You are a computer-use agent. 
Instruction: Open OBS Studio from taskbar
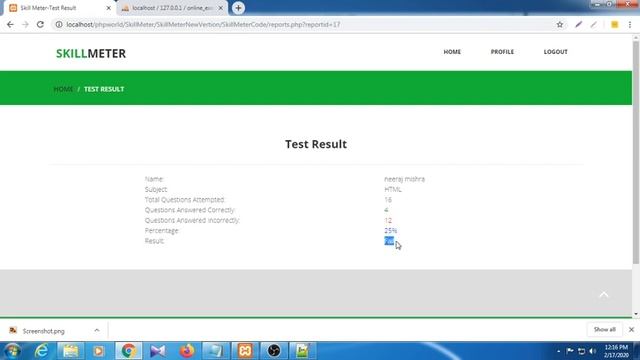pyautogui.click(x=274, y=351)
